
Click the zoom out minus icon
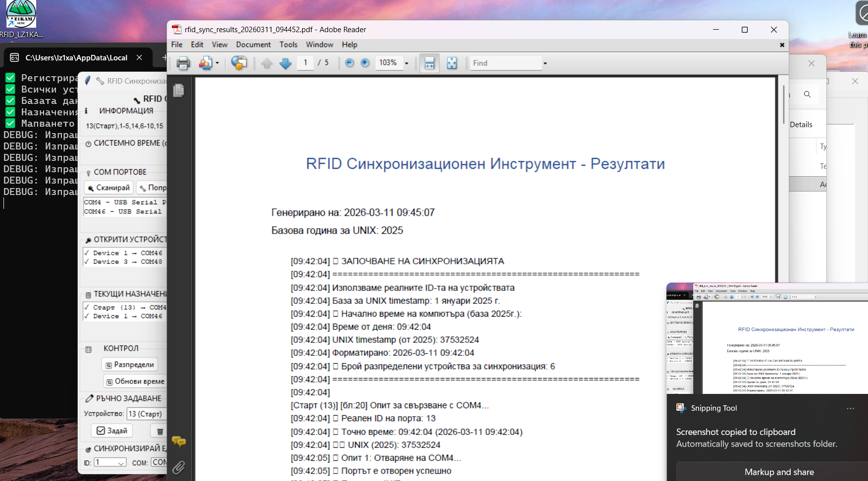coord(350,63)
